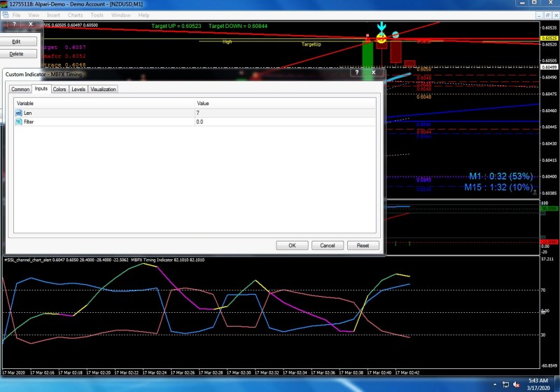Viewport: 560px width, 392px height.
Task: Select the Levels tab
Action: 78,90
